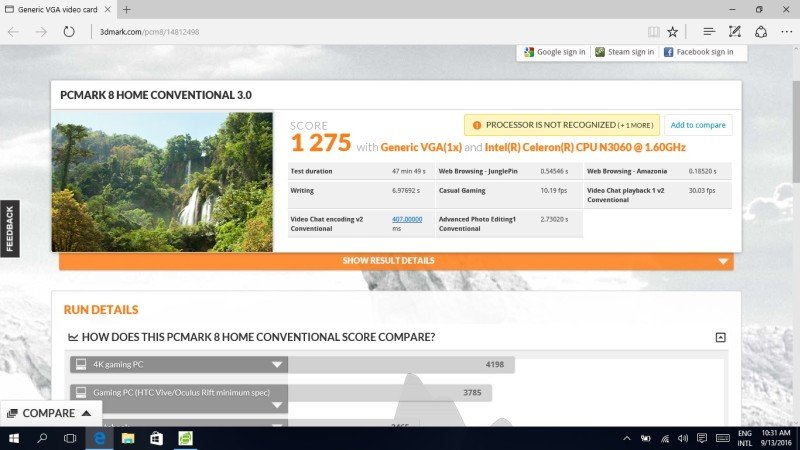Open the Share icon in Edge toolbar
800x450 pixels.
tap(760, 31)
